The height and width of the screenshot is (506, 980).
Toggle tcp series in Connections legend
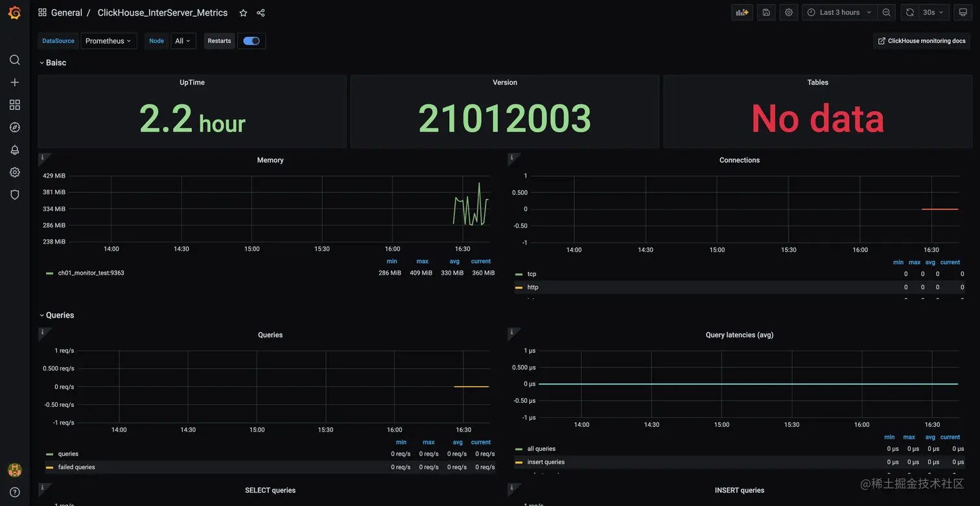[531, 274]
